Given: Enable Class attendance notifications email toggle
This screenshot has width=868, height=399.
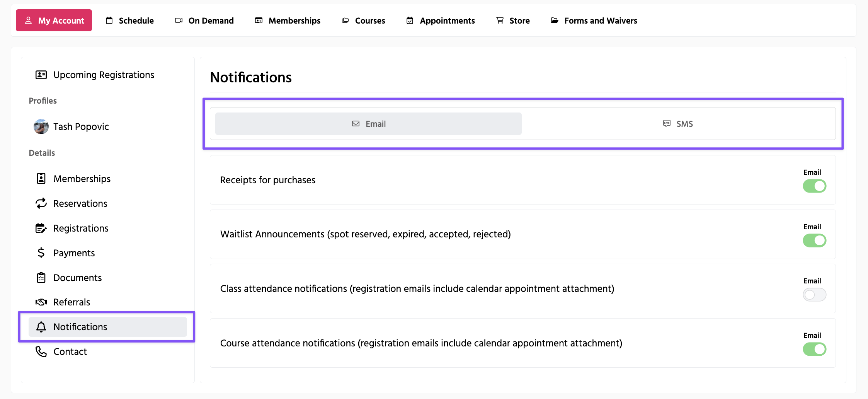Looking at the screenshot, I should pyautogui.click(x=814, y=295).
